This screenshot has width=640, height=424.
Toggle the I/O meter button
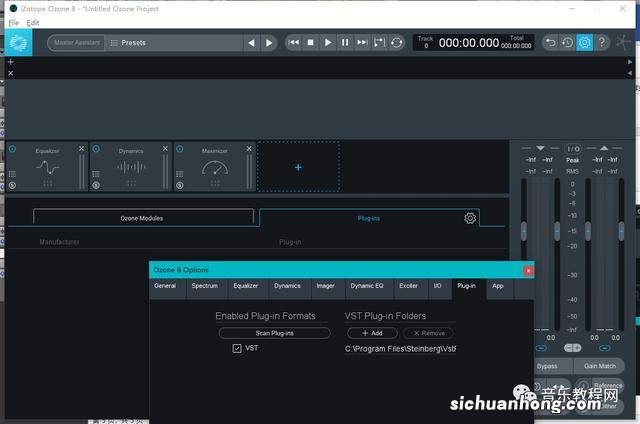(x=573, y=149)
